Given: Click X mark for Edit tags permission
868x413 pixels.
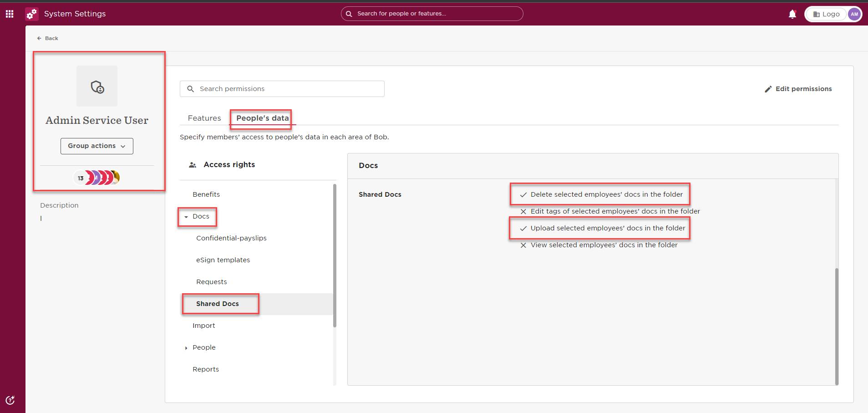Looking at the screenshot, I should 523,211.
